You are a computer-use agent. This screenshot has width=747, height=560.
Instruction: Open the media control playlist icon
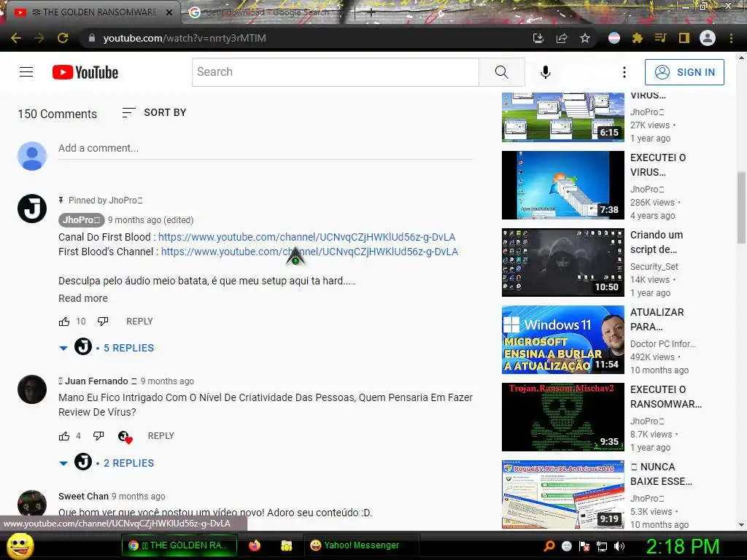[x=661, y=38]
